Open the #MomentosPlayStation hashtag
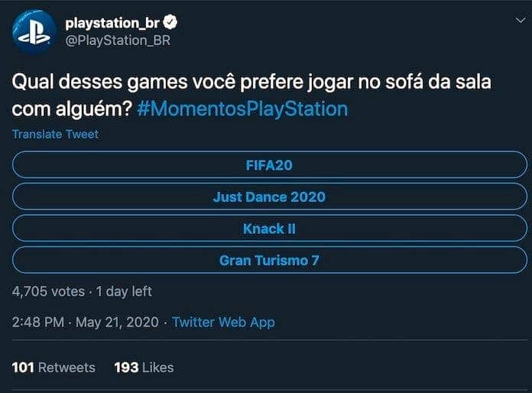532x393 pixels. pyautogui.click(x=243, y=109)
